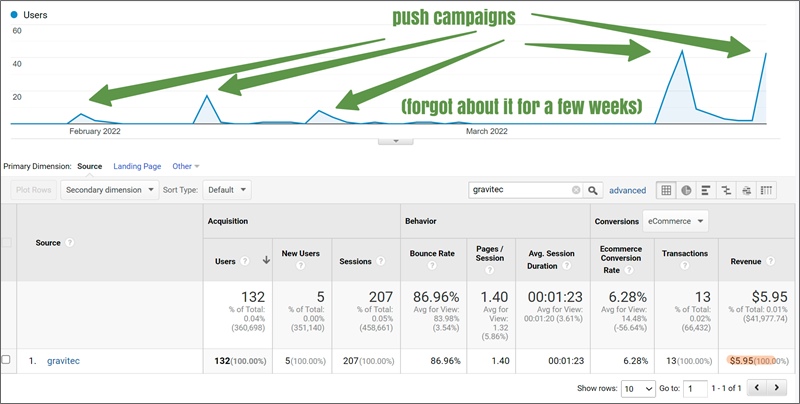The image size is (800, 404).
Task: Tick the checkbox for the gravitec row
Action: click(x=8, y=359)
